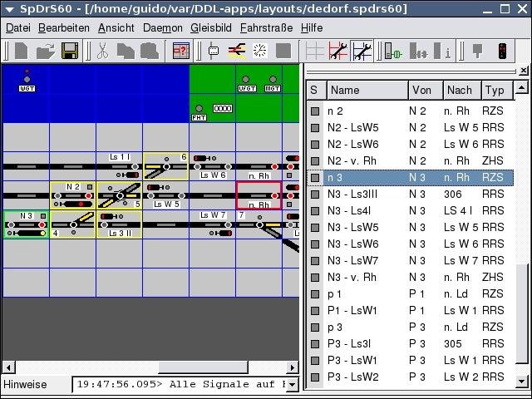Save layout with the floppy disk icon
Viewport: 532px width, 399px height.
coord(70,52)
